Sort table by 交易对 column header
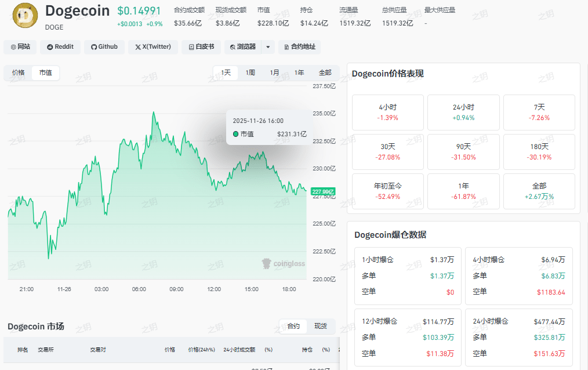Screen dimensions: 588x370 (x=98, y=350)
